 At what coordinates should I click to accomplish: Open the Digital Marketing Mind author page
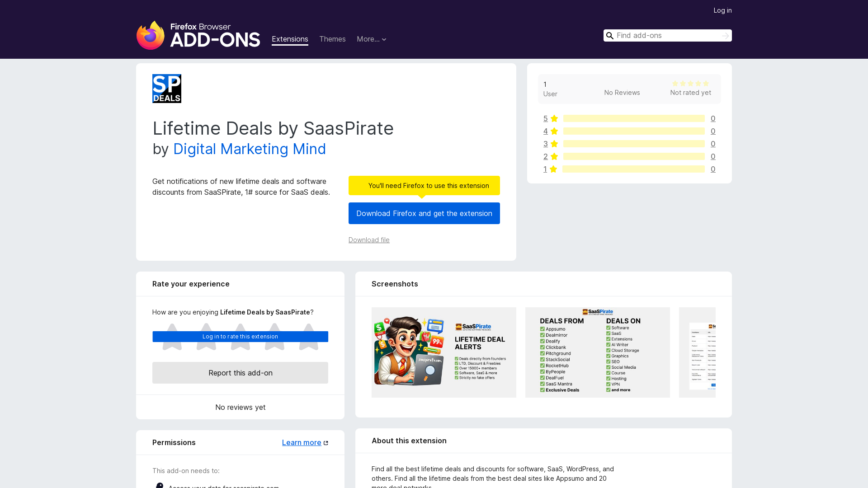click(x=250, y=149)
